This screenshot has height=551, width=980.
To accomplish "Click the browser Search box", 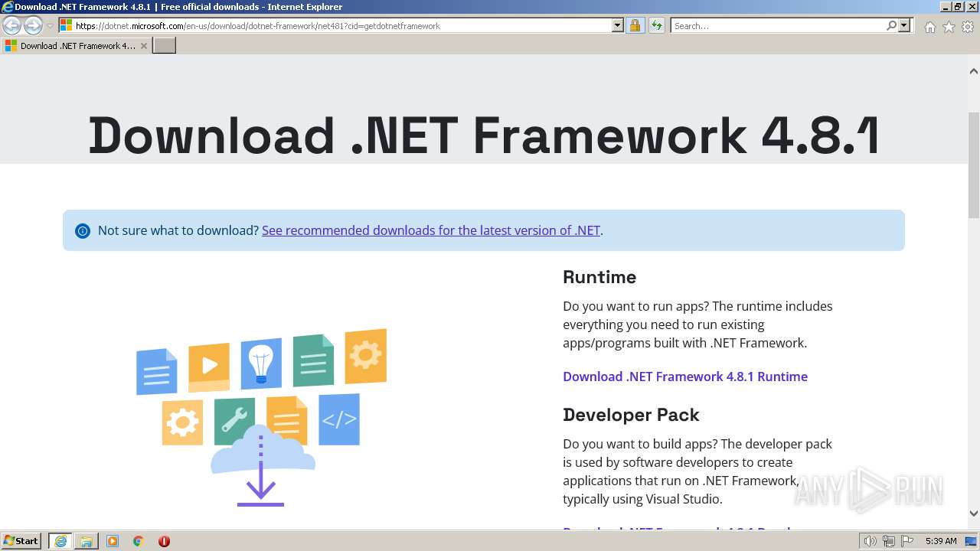I will (x=778, y=26).
